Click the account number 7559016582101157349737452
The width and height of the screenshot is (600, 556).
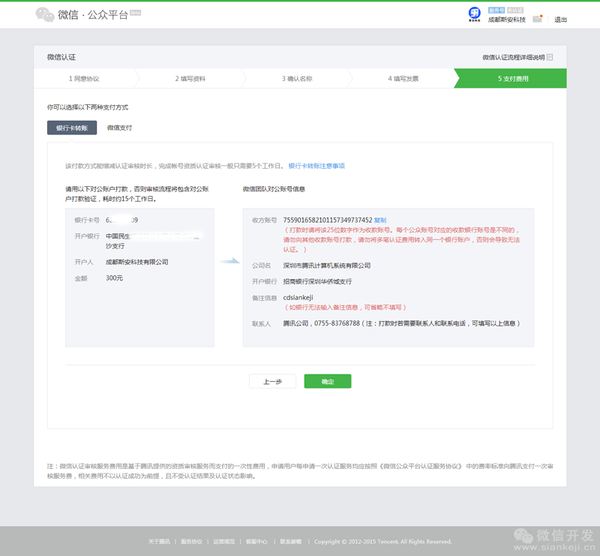[328, 220]
